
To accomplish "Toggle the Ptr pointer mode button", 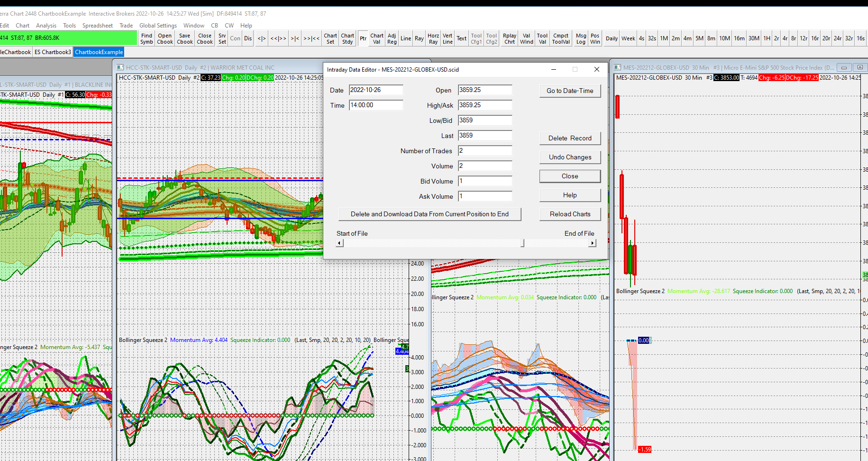I will pos(363,38).
